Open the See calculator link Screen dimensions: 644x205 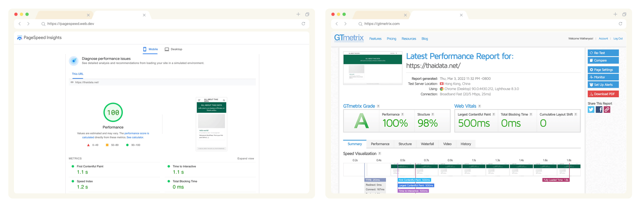[135, 137]
